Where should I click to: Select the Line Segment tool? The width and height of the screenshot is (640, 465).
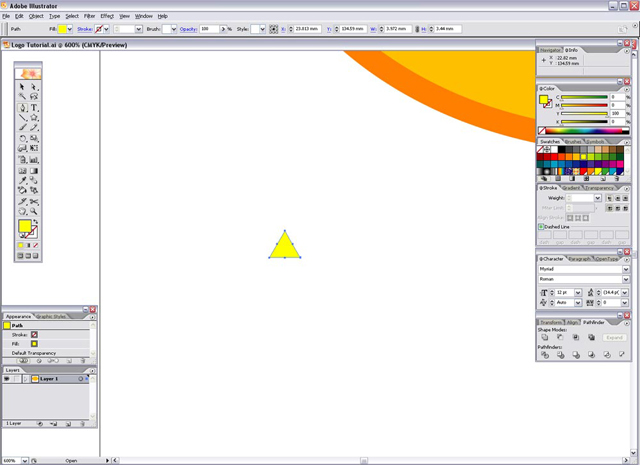pos(22,118)
